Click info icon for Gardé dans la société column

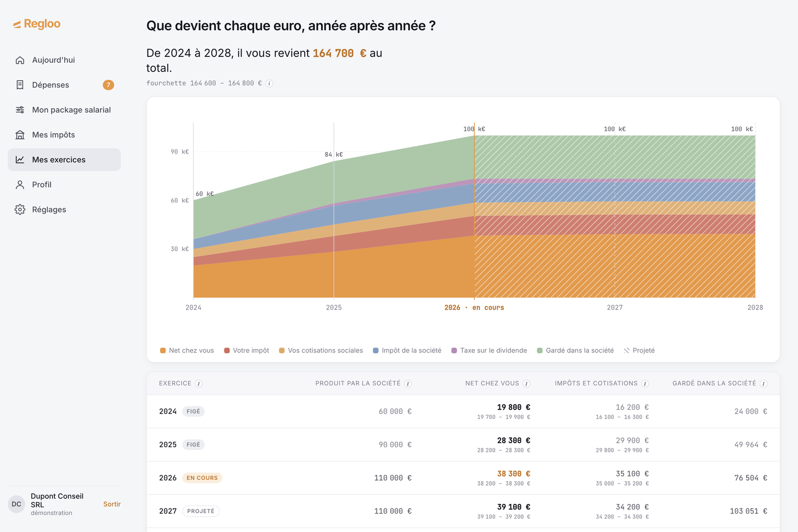pos(764,383)
